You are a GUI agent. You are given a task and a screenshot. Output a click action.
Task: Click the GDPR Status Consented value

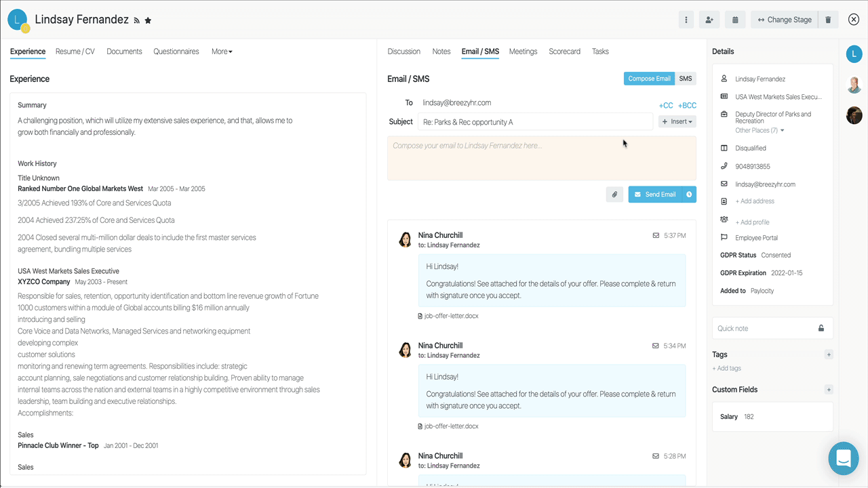776,256
